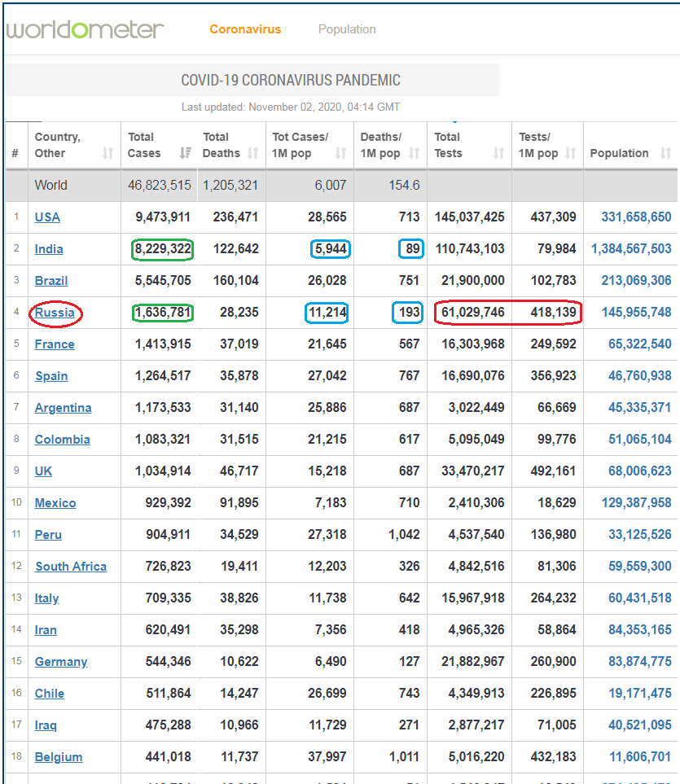Follow the India country link
680x784 pixels.
pyautogui.click(x=49, y=249)
